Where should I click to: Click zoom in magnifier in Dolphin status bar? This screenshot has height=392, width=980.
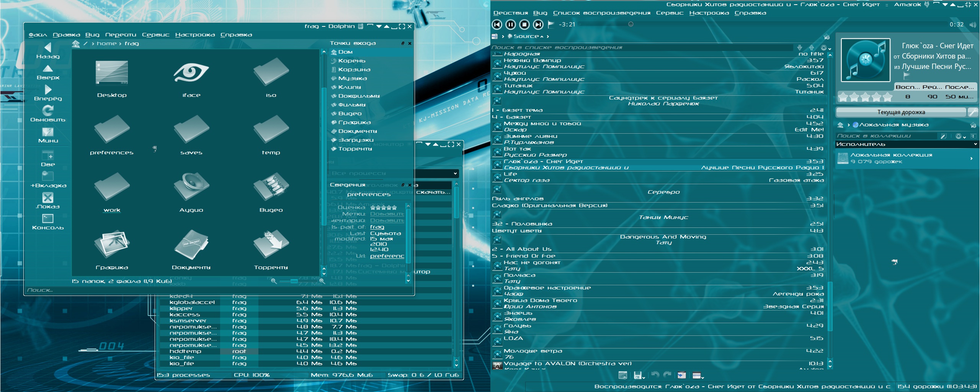pyautogui.click(x=322, y=281)
